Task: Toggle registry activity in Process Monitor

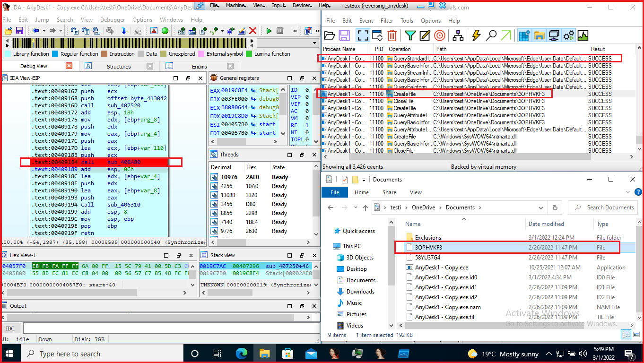Action: pos(524,35)
